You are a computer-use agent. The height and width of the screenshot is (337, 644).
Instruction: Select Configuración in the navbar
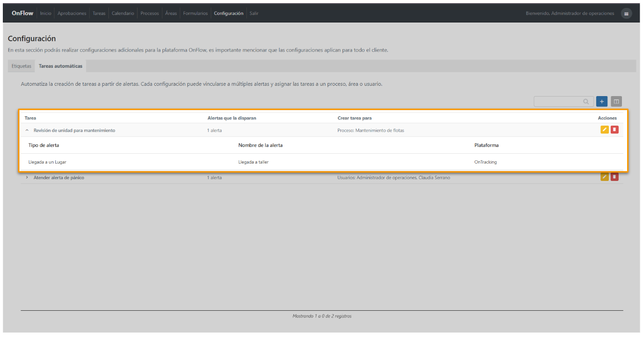click(229, 13)
